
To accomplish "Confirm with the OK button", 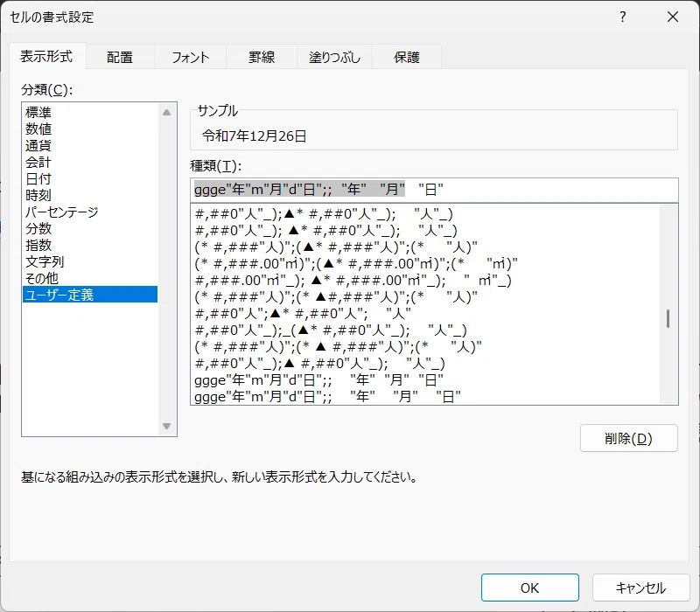I will 530,588.
